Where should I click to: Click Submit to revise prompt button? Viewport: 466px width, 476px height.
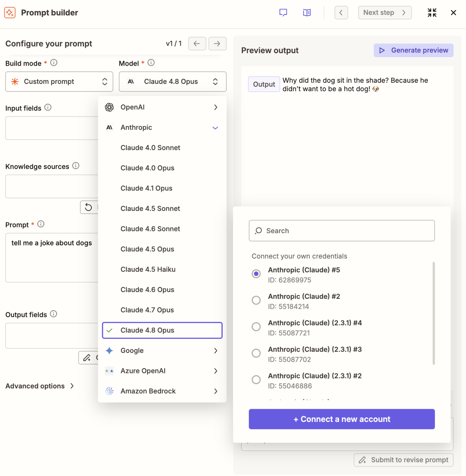click(x=403, y=460)
